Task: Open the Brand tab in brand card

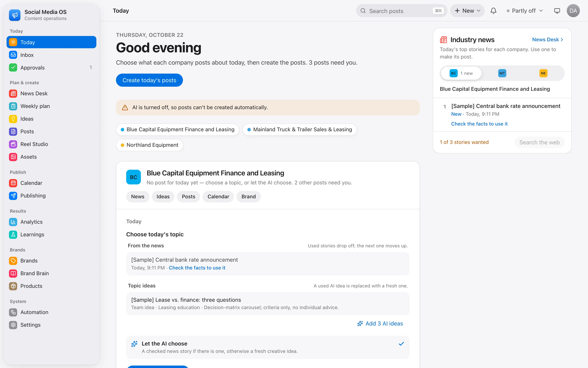Action: click(248, 197)
